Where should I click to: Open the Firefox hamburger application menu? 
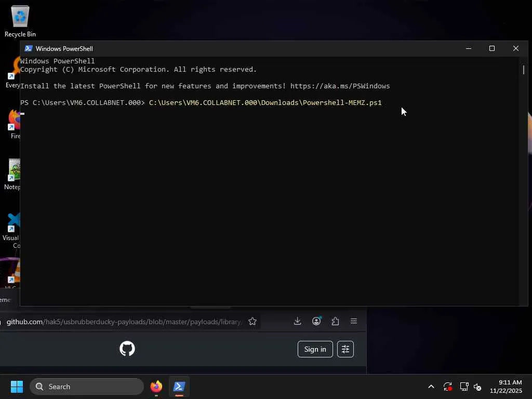[x=353, y=321]
